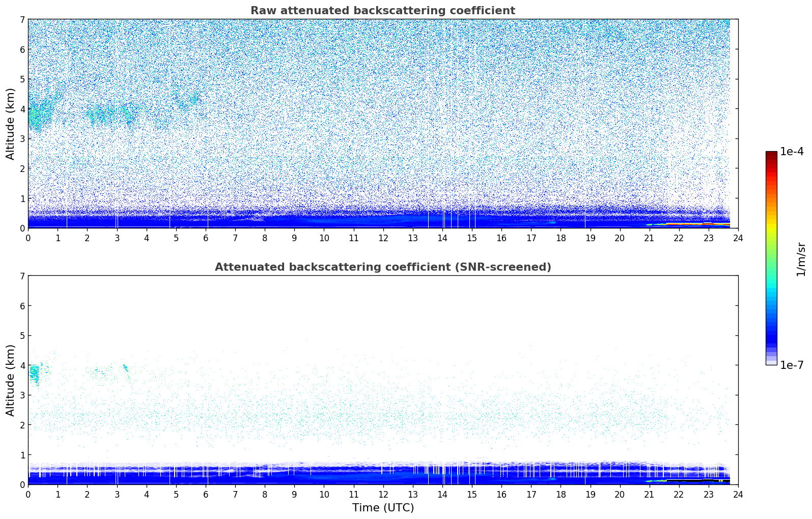Click the red high-backscatter streak in the Raw plot
The height and width of the screenshot is (519, 812).
coord(697,224)
